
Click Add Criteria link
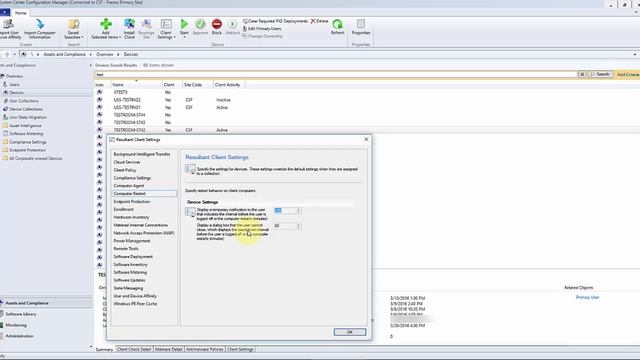(x=628, y=74)
